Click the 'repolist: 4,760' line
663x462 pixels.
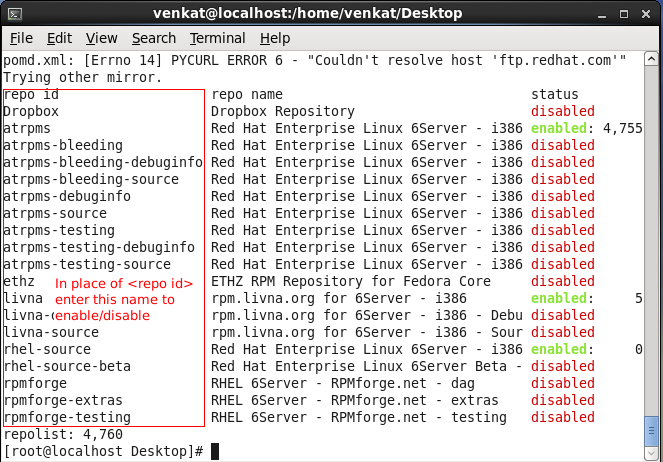pos(63,435)
